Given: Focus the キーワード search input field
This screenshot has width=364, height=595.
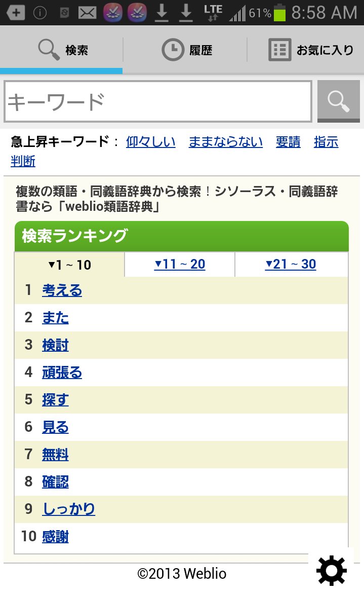Looking at the screenshot, I should [x=157, y=101].
